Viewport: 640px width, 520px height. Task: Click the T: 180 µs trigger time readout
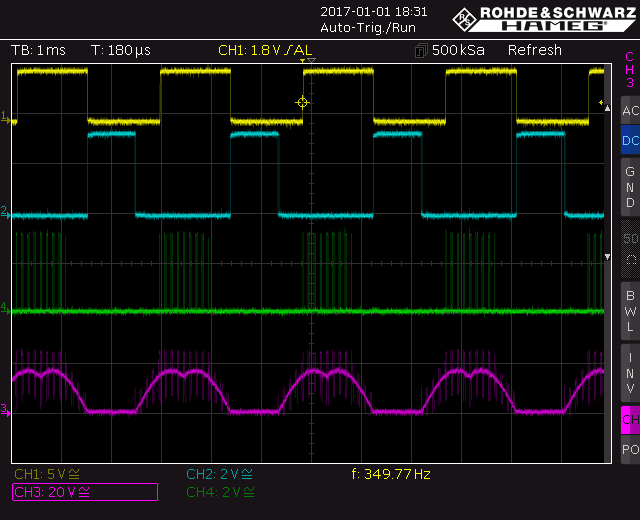121,50
